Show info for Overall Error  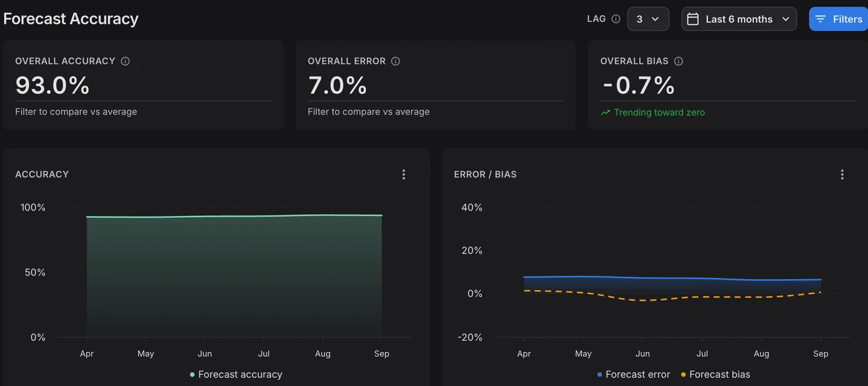point(396,61)
